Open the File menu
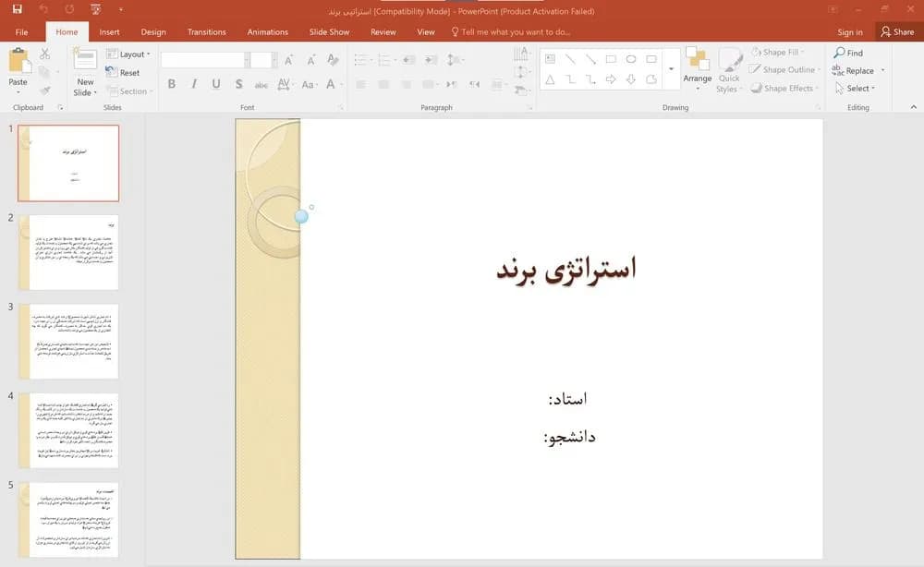This screenshot has width=924, height=567. click(x=22, y=31)
